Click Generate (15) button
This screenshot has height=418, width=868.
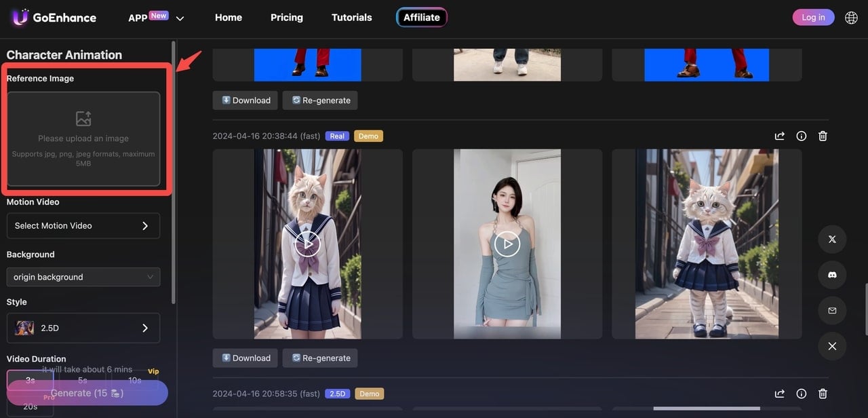(x=87, y=393)
